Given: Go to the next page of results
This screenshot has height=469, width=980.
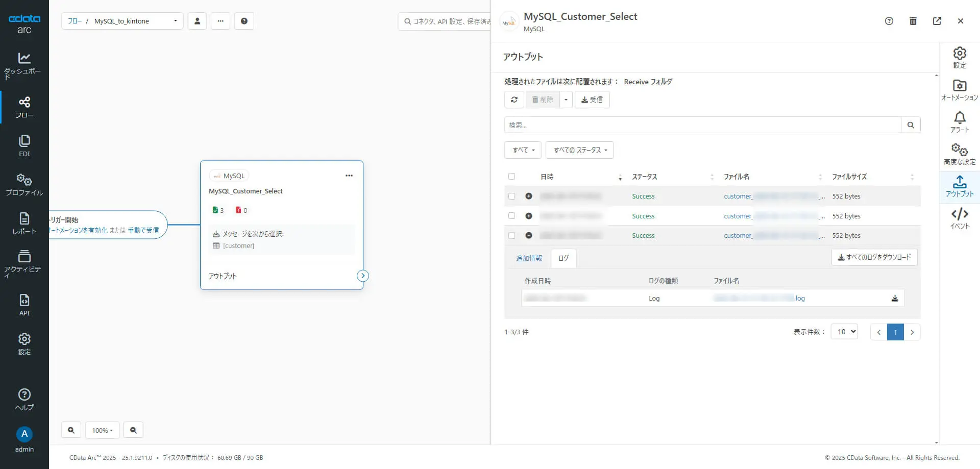Looking at the screenshot, I should coord(912,332).
